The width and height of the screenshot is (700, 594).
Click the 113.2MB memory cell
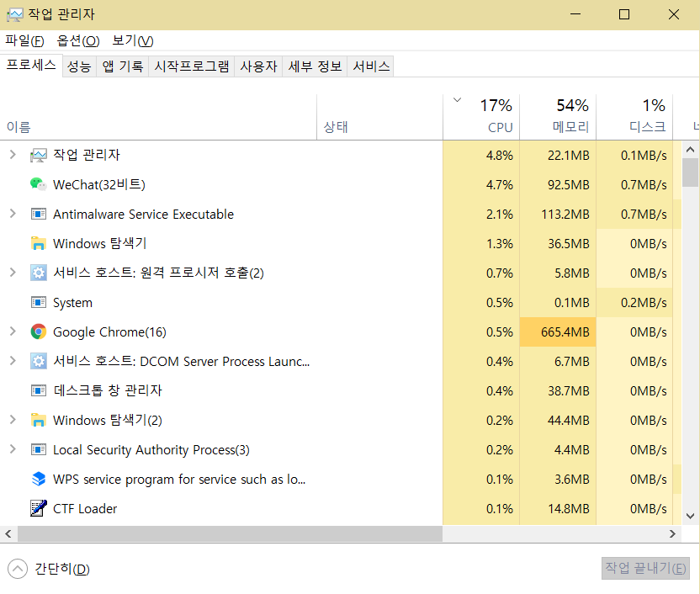pyautogui.click(x=558, y=215)
